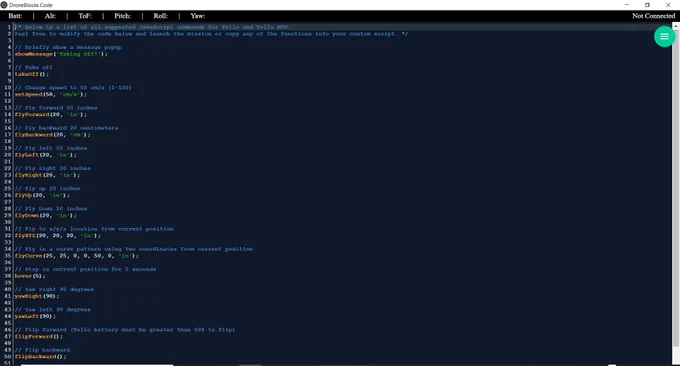This screenshot has width=680, height=366.
Task: Close the DroneBlocks Code window
Action: pos(668,5)
